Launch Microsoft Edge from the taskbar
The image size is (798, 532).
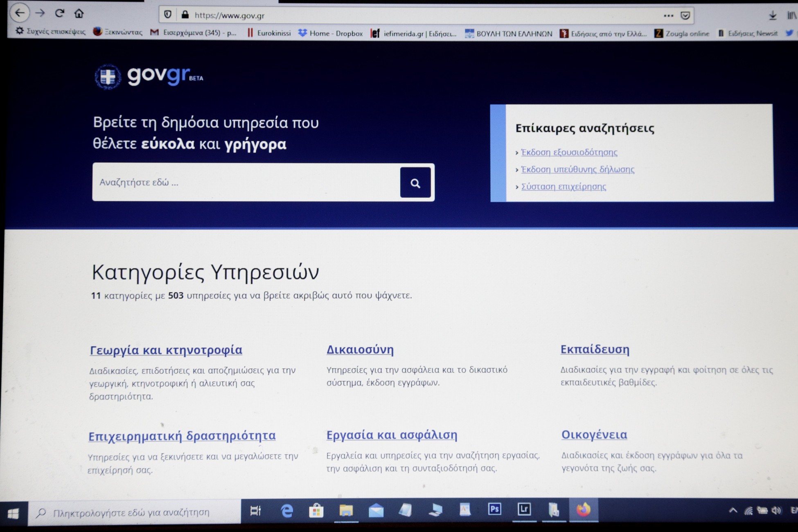[286, 511]
